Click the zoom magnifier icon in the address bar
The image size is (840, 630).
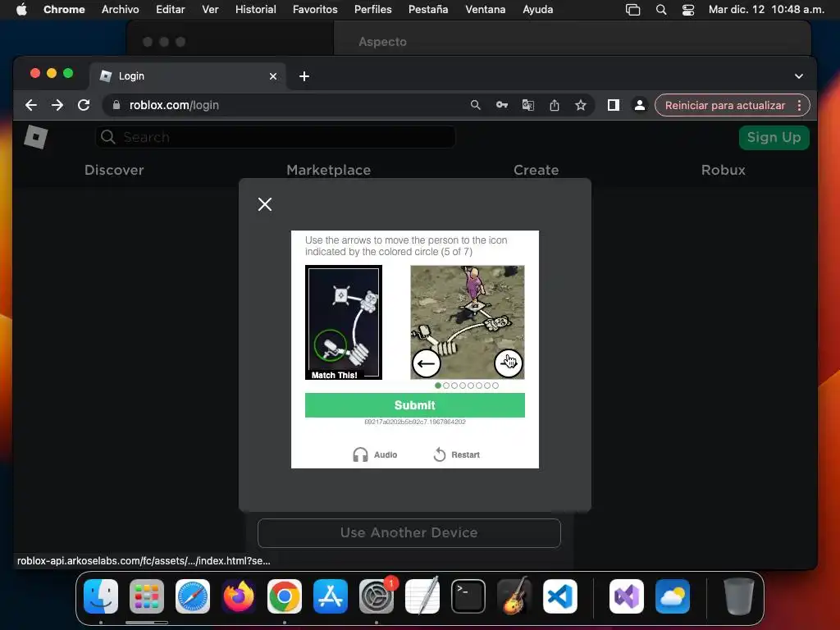475,105
